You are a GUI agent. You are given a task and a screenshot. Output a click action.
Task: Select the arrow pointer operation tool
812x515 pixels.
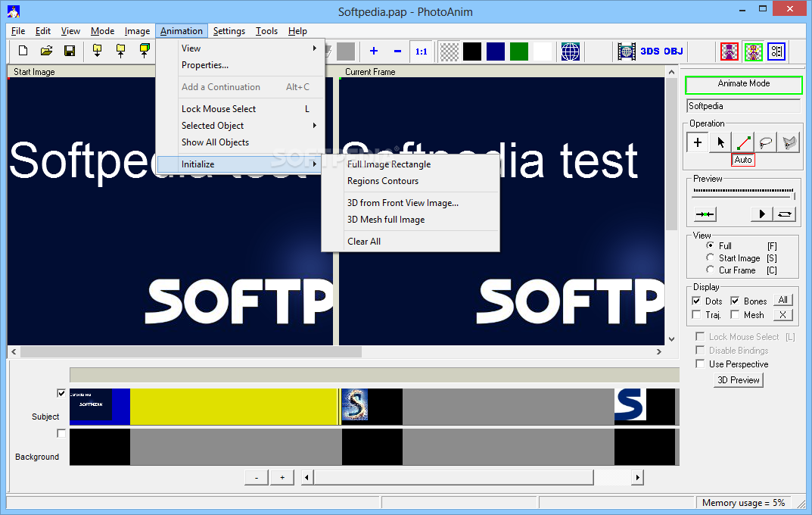point(720,142)
